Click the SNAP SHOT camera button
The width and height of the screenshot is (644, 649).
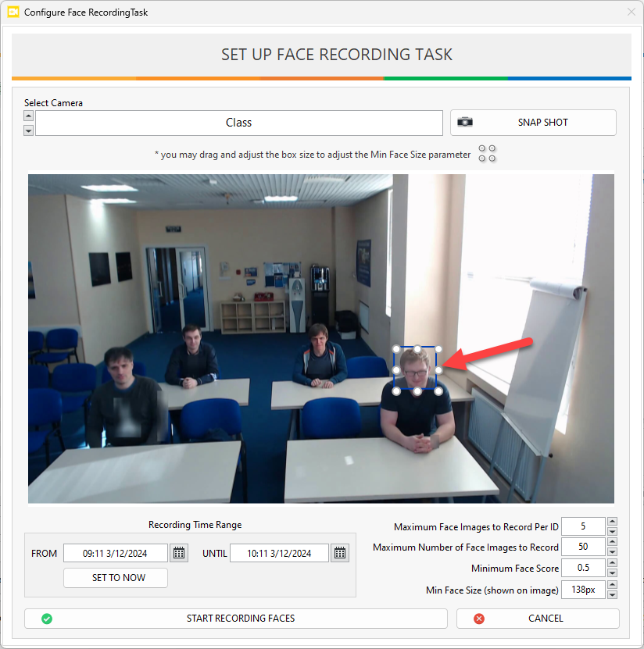coord(533,123)
